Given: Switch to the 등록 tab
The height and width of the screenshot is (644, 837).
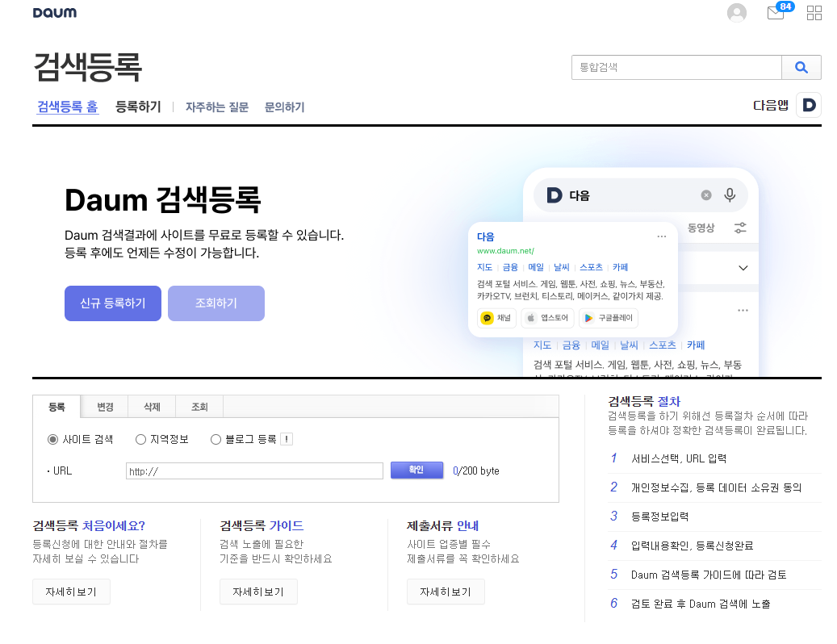Looking at the screenshot, I should coord(56,407).
